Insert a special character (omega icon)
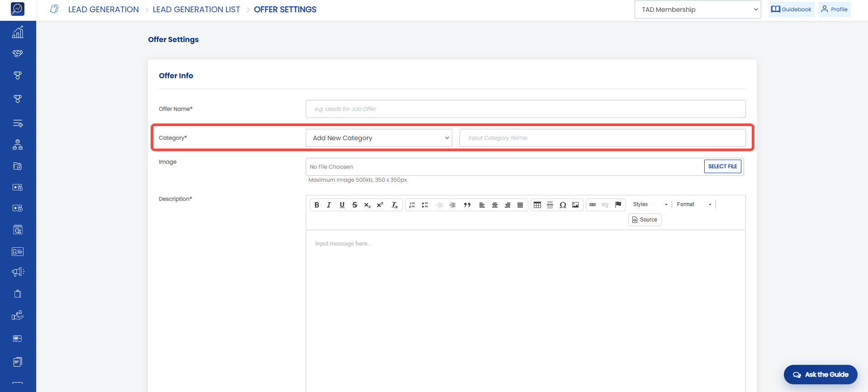Image resolution: width=868 pixels, height=392 pixels. (563, 205)
